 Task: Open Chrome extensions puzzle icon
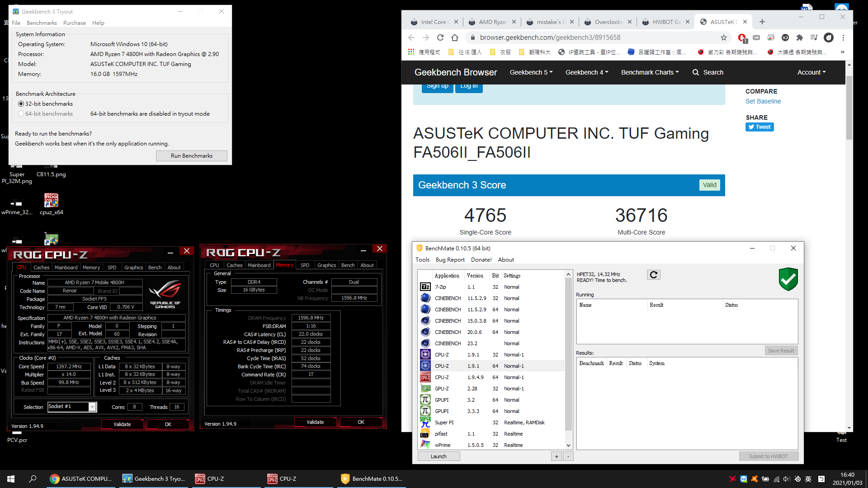[800, 38]
